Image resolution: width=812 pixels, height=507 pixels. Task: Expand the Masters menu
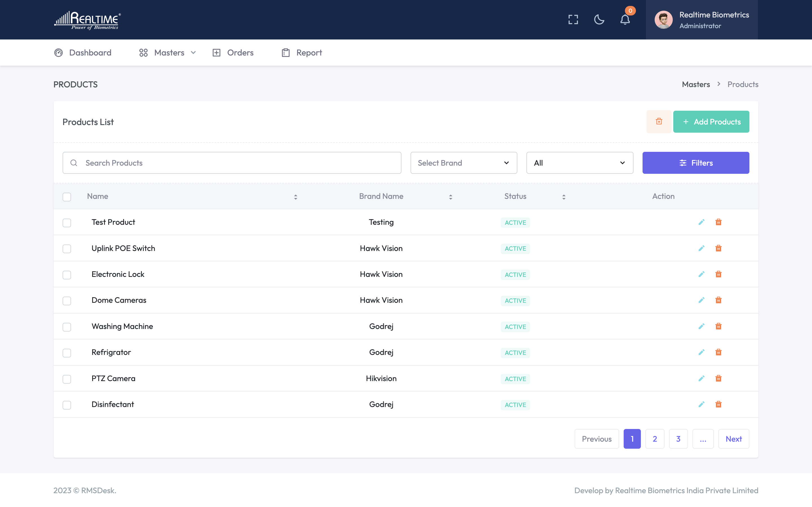167,53
